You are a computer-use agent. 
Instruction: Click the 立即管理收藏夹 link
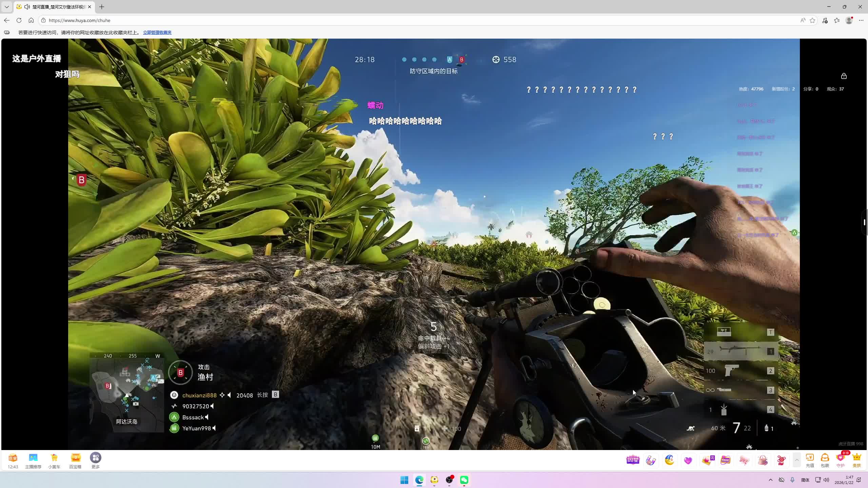pyautogui.click(x=157, y=33)
